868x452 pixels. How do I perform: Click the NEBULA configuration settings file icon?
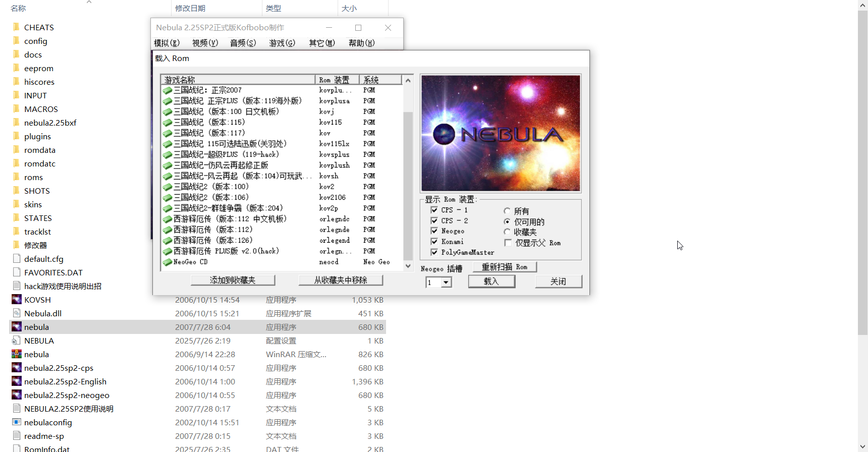pos(17,341)
